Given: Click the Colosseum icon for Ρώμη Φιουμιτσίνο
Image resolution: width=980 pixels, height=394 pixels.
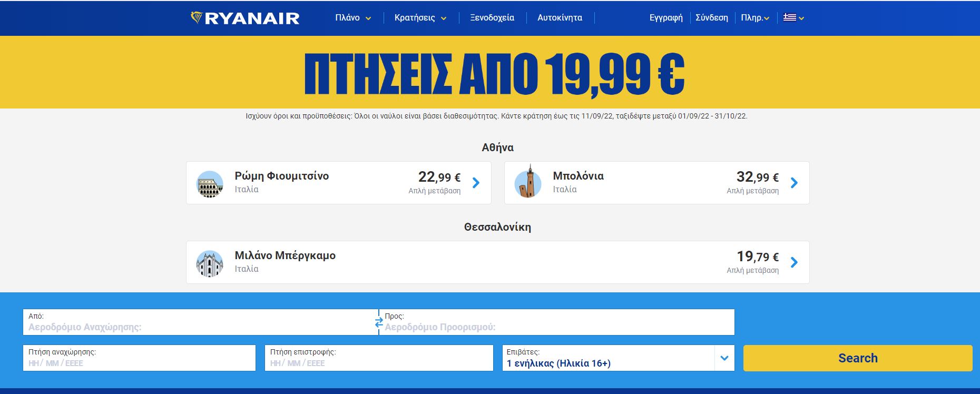Looking at the screenshot, I should [x=210, y=184].
